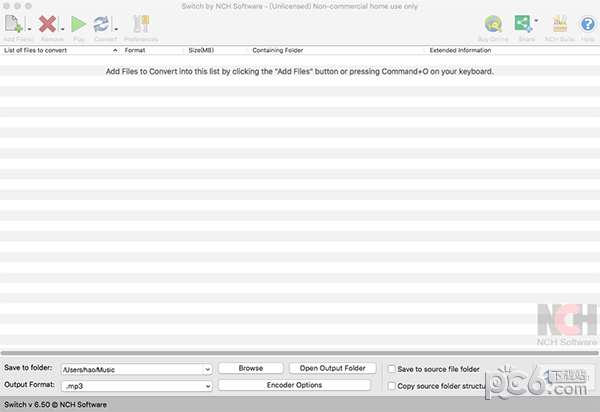Expand the Share dropdown arrow
The width and height of the screenshot is (600, 412).
[x=536, y=21]
